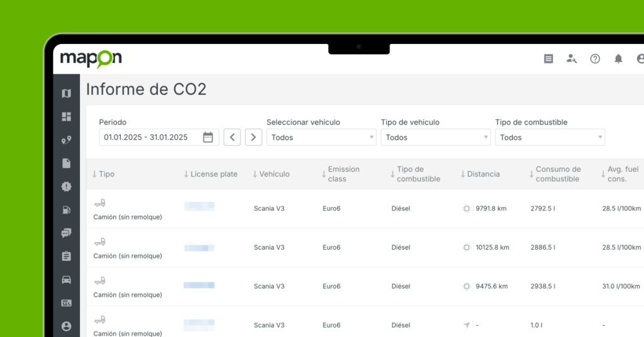Click the fuel consumption 2792.5 l
This screenshot has width=644, height=337.
(543, 209)
